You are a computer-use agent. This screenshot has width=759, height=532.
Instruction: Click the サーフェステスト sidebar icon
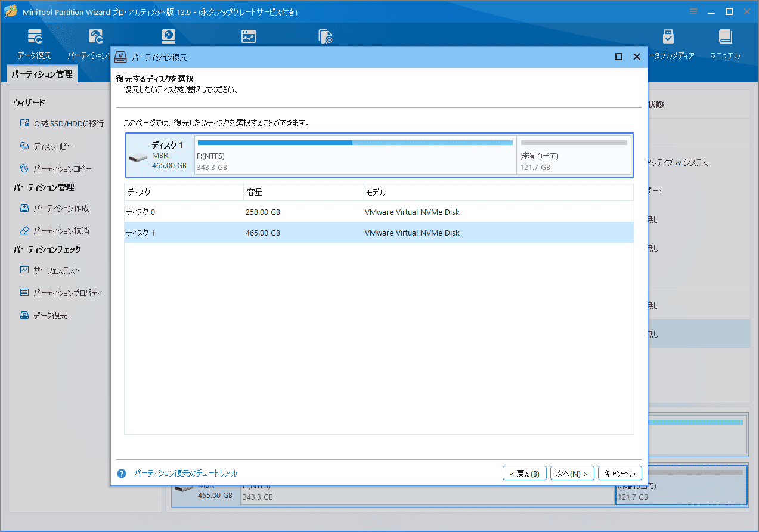pyautogui.click(x=24, y=270)
